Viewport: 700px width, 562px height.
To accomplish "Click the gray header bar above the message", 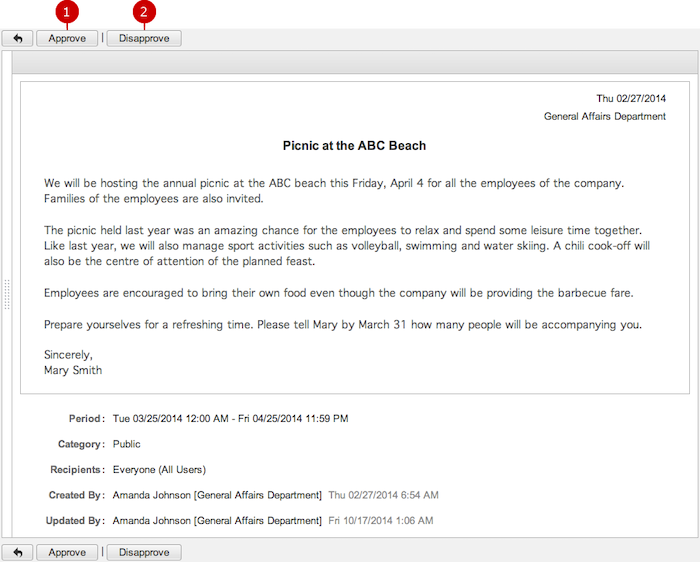I will [354, 62].
